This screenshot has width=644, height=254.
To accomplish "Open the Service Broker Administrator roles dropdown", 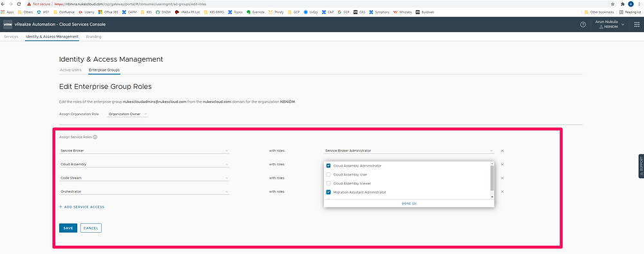I will click(409, 150).
